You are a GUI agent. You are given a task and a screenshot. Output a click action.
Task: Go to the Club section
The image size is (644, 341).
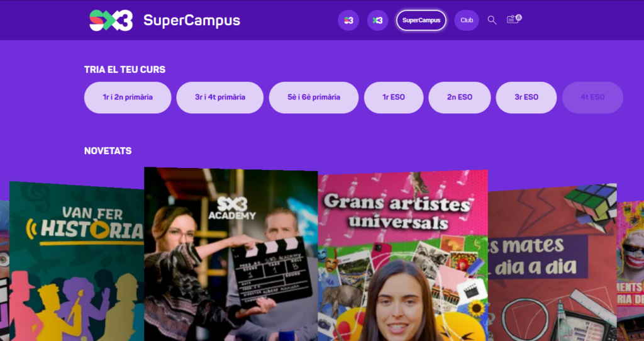[467, 20]
